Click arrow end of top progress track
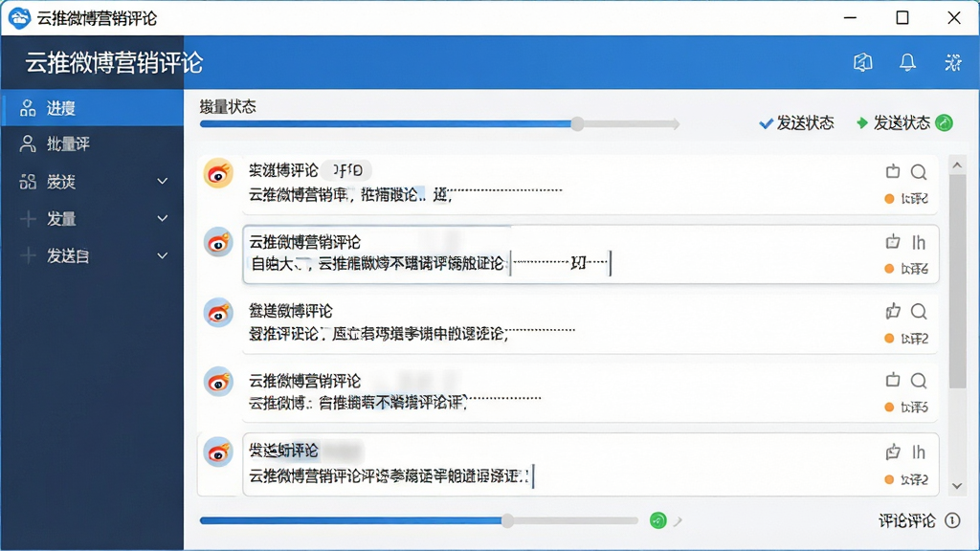Viewport: 980px width, 551px height. [x=676, y=123]
